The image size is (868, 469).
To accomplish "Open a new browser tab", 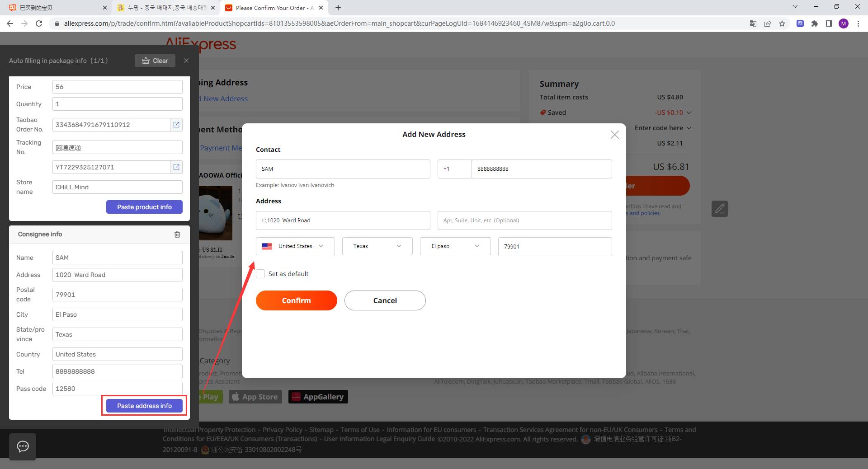I will tap(338, 8).
